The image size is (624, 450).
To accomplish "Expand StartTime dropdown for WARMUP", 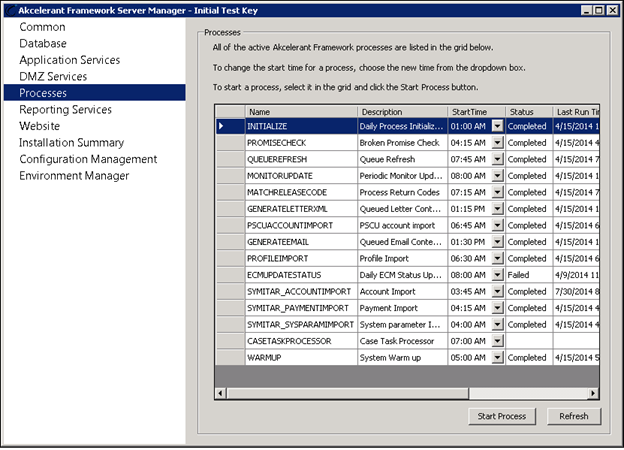I will pyautogui.click(x=497, y=357).
